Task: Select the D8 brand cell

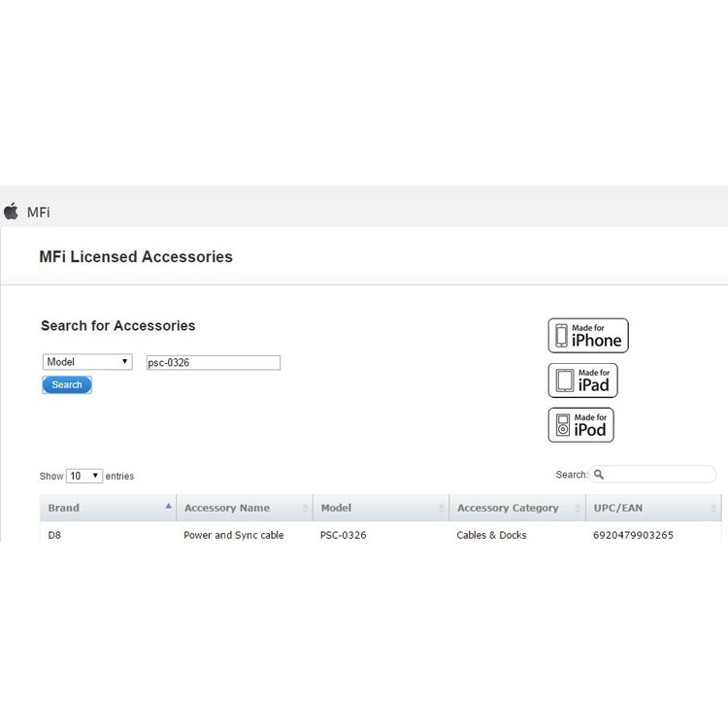Action: coord(54,535)
